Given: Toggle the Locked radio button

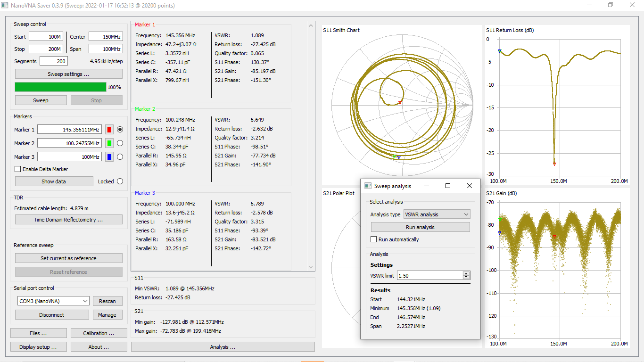Looking at the screenshot, I should [120, 181].
